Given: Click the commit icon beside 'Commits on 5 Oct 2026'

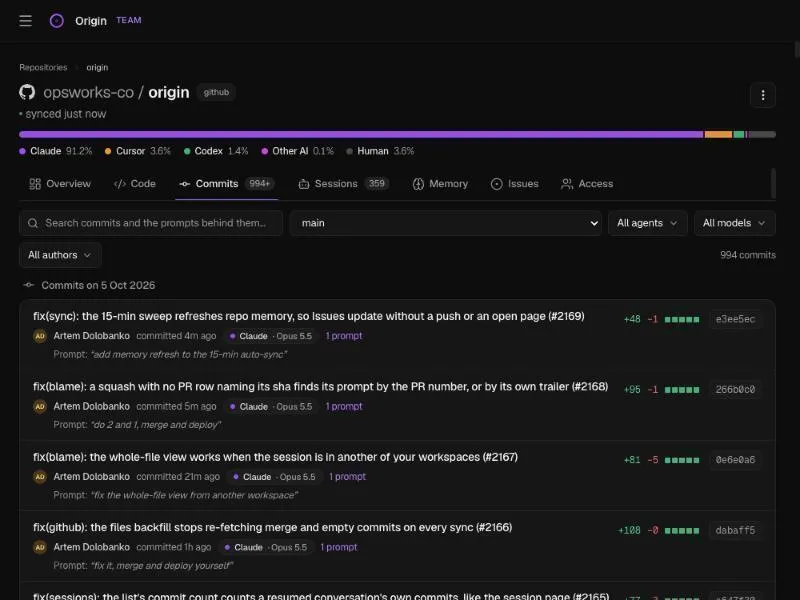Looking at the screenshot, I should [x=29, y=285].
